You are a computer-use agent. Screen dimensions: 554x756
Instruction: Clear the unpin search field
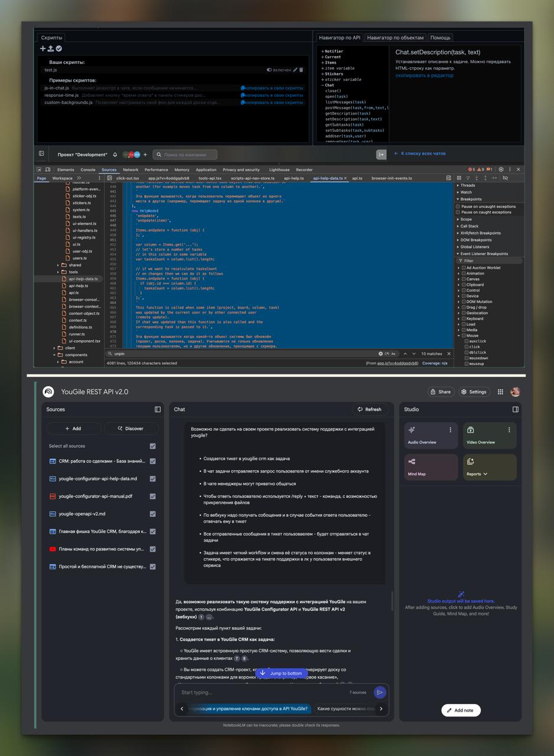(x=380, y=354)
